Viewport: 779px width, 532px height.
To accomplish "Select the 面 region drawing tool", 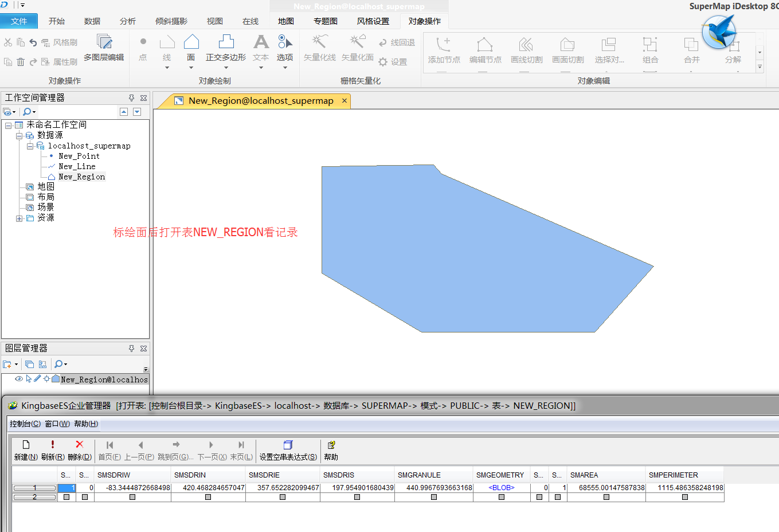I will [191, 47].
